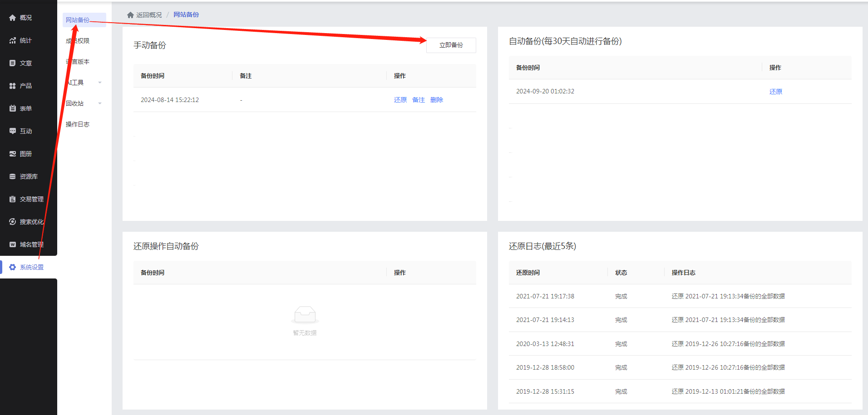The height and width of the screenshot is (415, 868).
Task: Click the 搜索优化 SEO icon
Action: tap(13, 222)
